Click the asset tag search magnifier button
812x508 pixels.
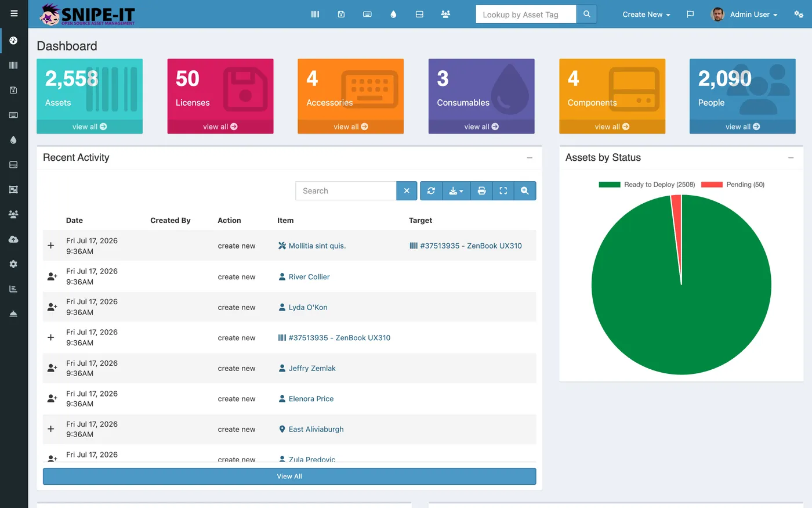(x=586, y=14)
